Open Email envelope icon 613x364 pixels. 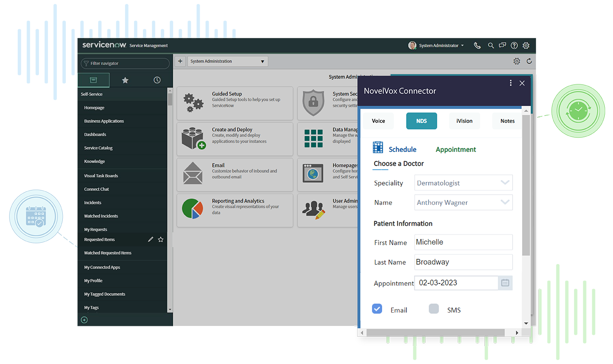click(x=193, y=173)
